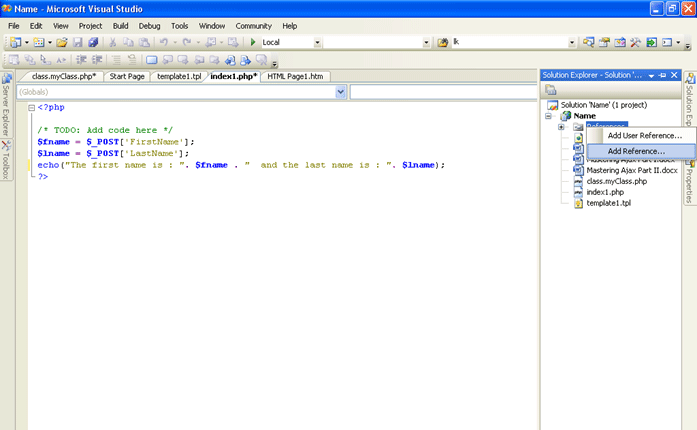Click the Toolbox side tab
The height and width of the screenshot is (430, 697).
point(6,160)
